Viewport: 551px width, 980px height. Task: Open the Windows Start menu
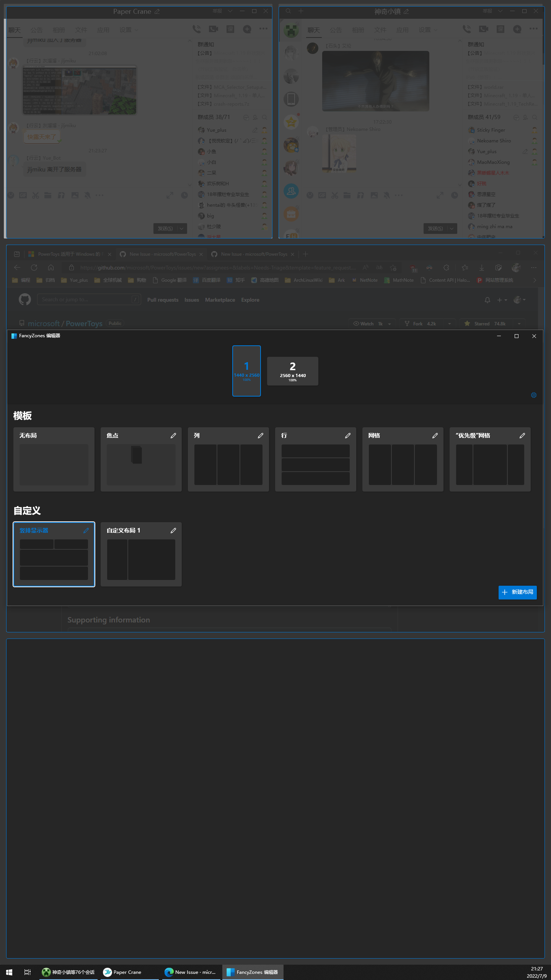coord(9,972)
